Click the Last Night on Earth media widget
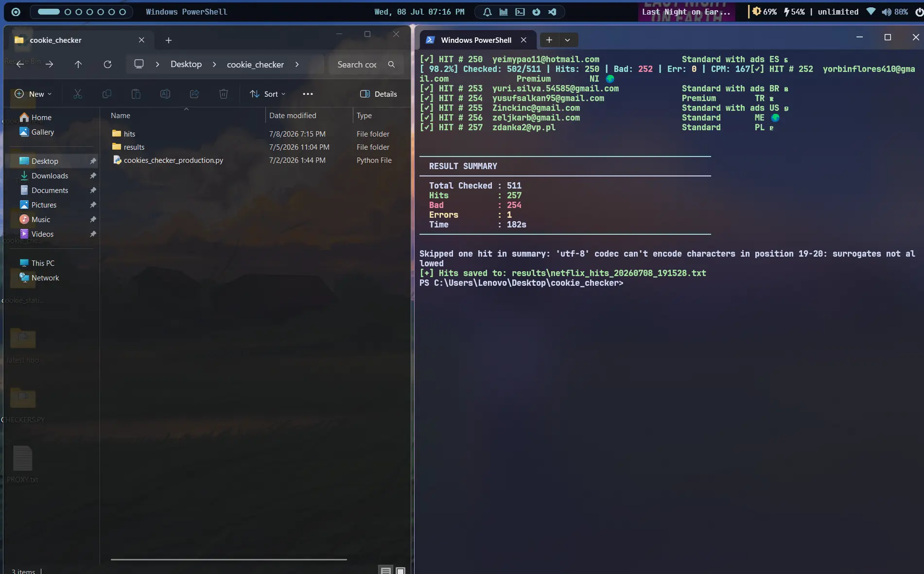This screenshot has width=924, height=574. point(686,12)
